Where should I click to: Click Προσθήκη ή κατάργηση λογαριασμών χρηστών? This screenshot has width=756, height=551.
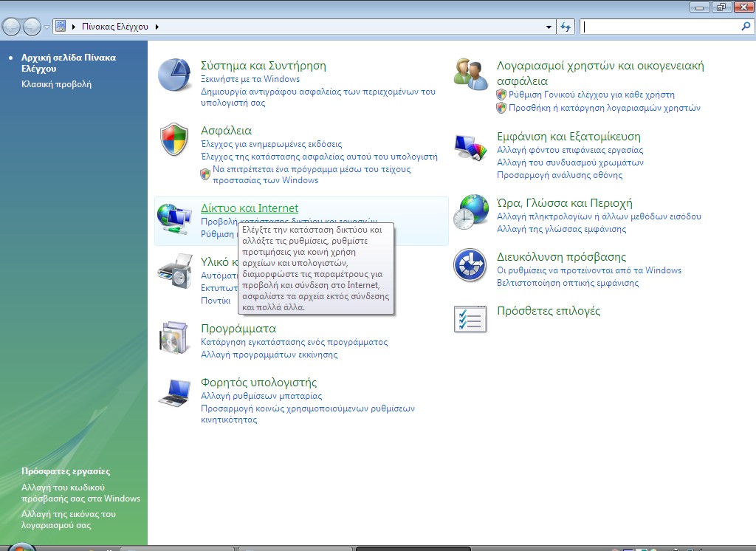point(605,108)
